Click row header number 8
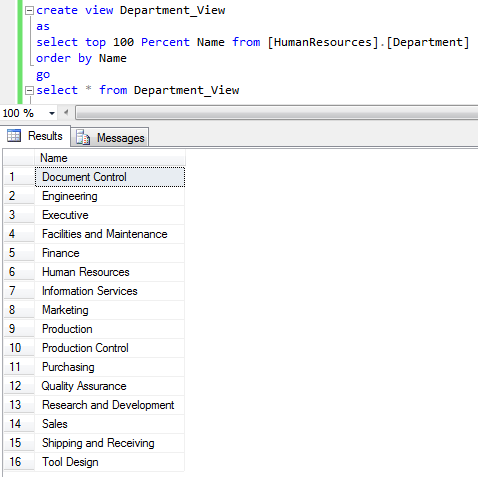478x477 pixels. pyautogui.click(x=19, y=310)
